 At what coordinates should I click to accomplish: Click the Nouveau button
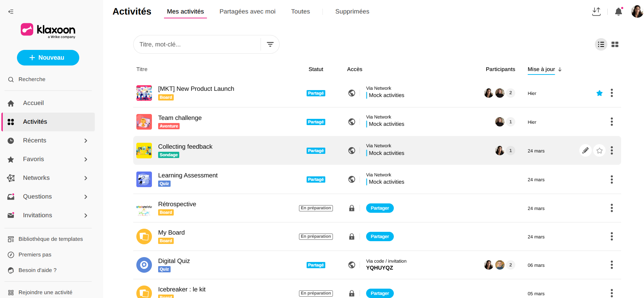tap(48, 58)
